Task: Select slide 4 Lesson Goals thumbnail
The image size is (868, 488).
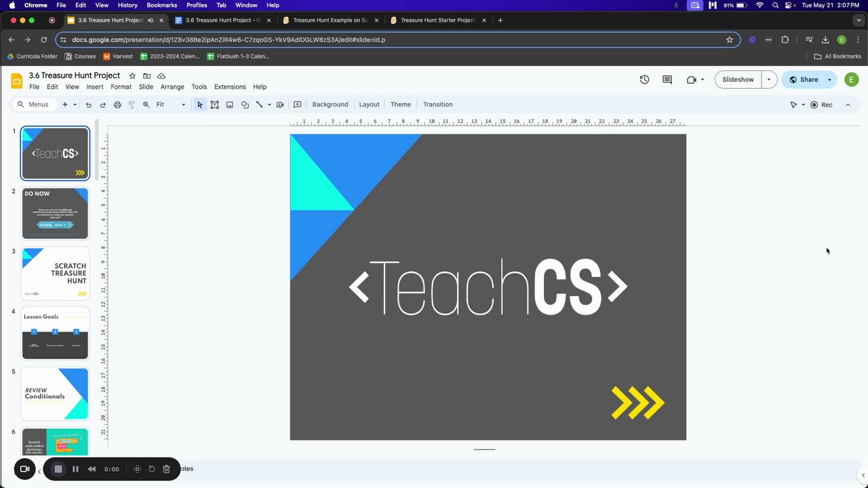Action: (x=55, y=333)
